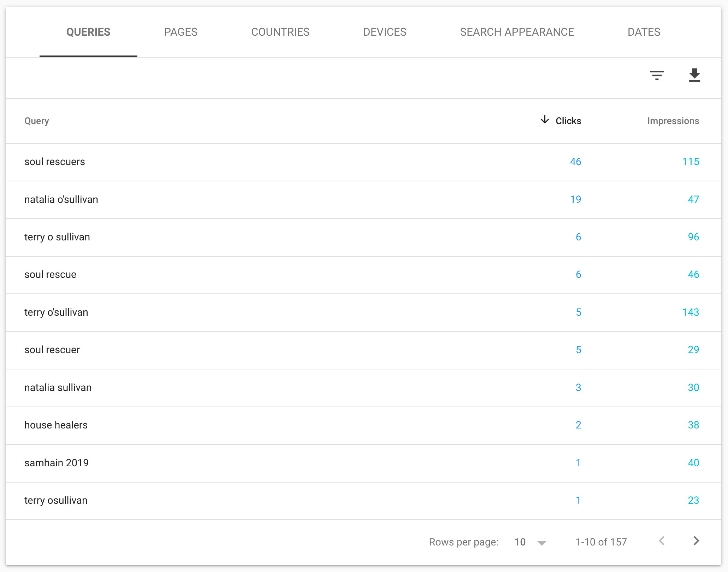Select the 'samhain 2019' query
The image size is (728, 572).
point(57,463)
